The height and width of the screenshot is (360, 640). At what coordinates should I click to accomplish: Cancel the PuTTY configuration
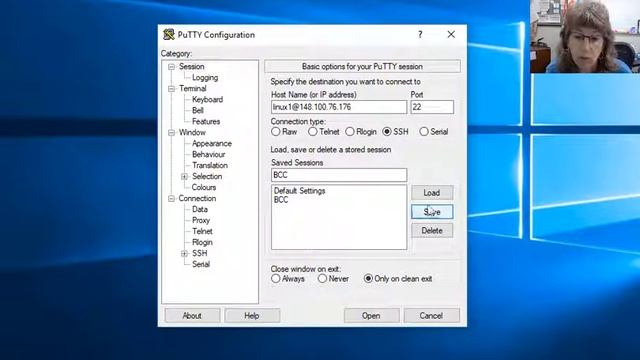[x=431, y=316]
